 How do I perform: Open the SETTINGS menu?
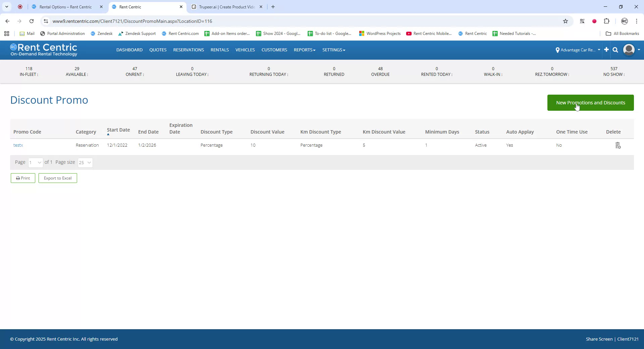tap(333, 50)
